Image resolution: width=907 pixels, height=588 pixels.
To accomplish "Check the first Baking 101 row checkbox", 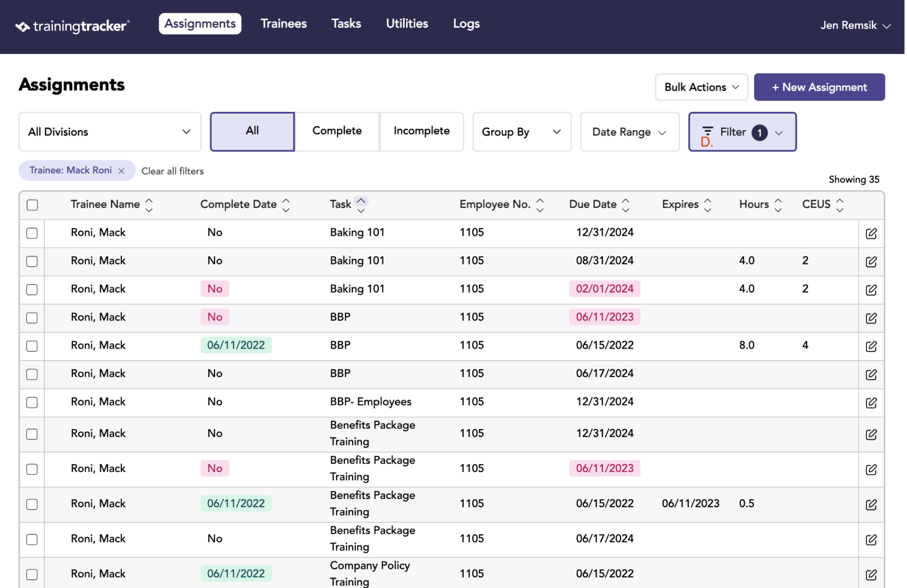I will (x=32, y=233).
